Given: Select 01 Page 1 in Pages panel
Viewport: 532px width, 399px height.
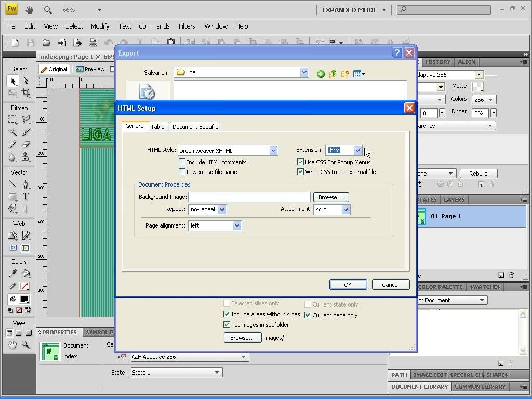Looking at the screenshot, I should coord(472,216).
